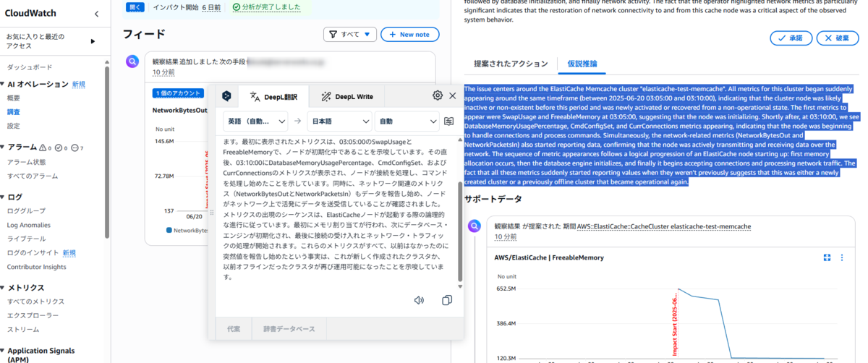
Task: Open エクスプローラー under Metrics
Action: 33,315
